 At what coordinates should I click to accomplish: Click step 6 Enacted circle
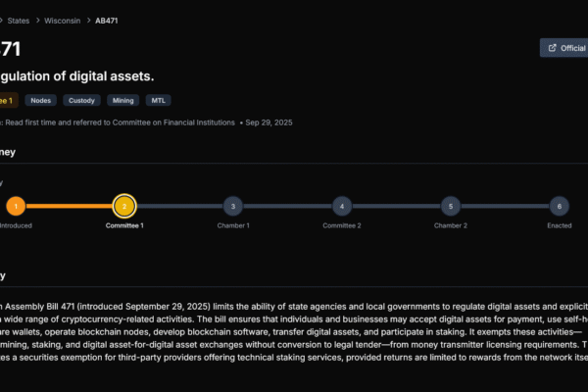[x=559, y=206]
